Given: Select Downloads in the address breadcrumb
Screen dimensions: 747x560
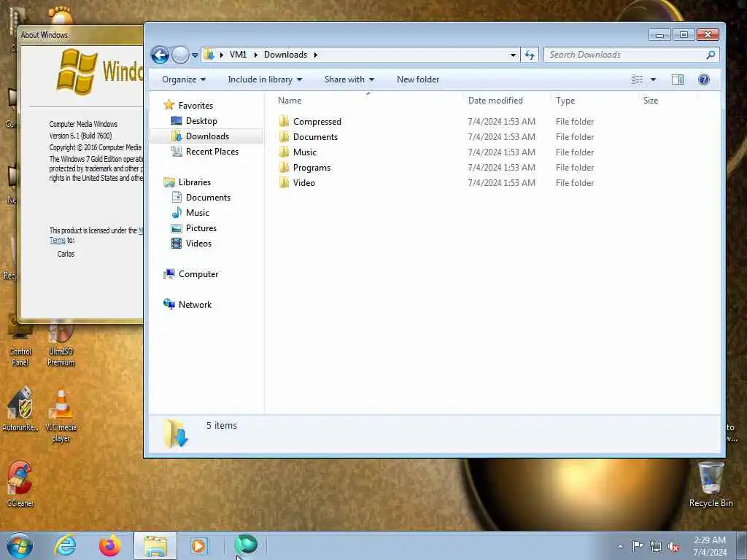Looking at the screenshot, I should [285, 55].
